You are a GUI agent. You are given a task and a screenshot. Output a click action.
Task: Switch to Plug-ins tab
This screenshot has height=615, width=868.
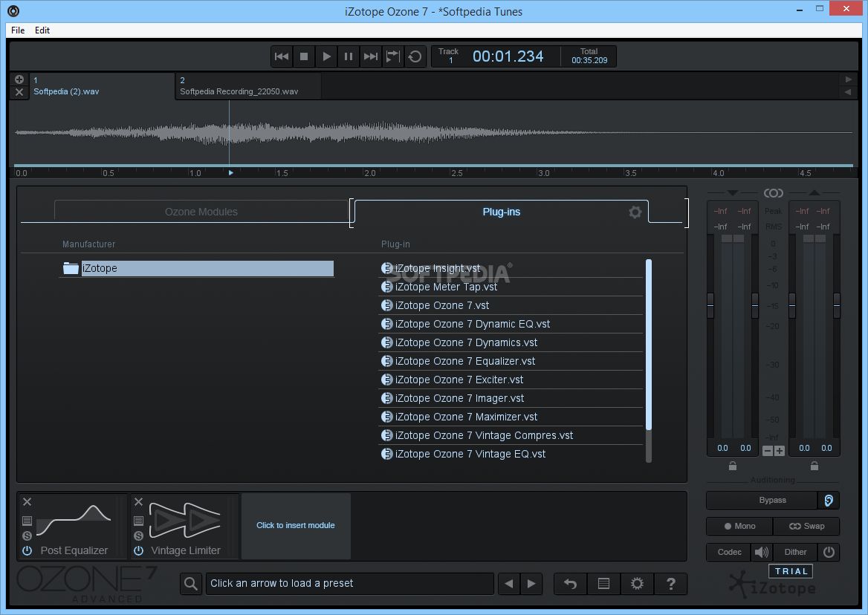501,212
